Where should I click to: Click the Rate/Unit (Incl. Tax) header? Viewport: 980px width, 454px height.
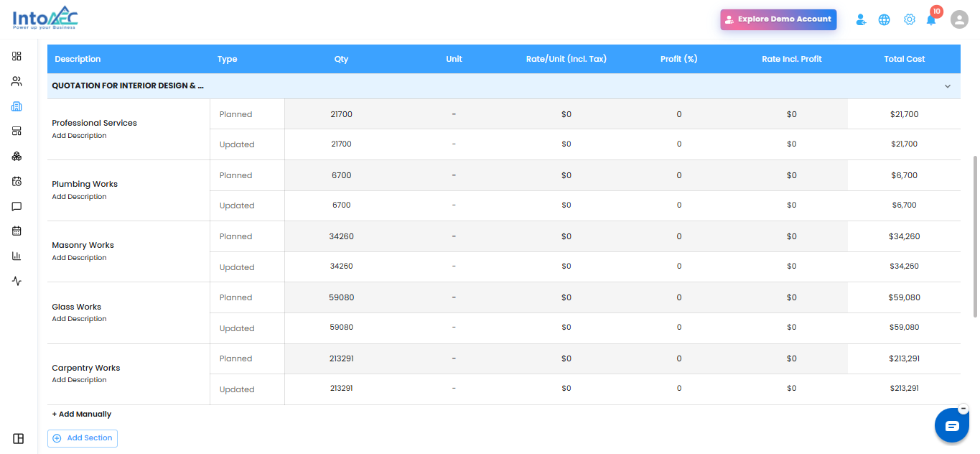[566, 59]
